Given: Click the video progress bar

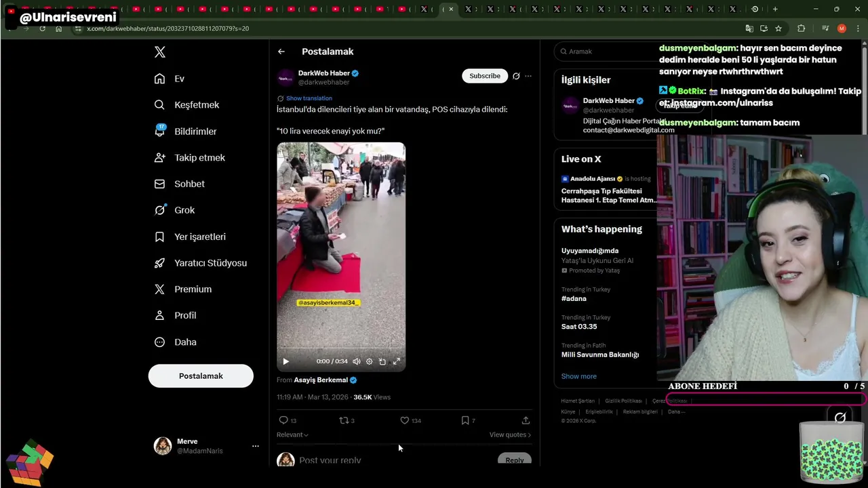Looking at the screenshot, I should click(x=341, y=349).
